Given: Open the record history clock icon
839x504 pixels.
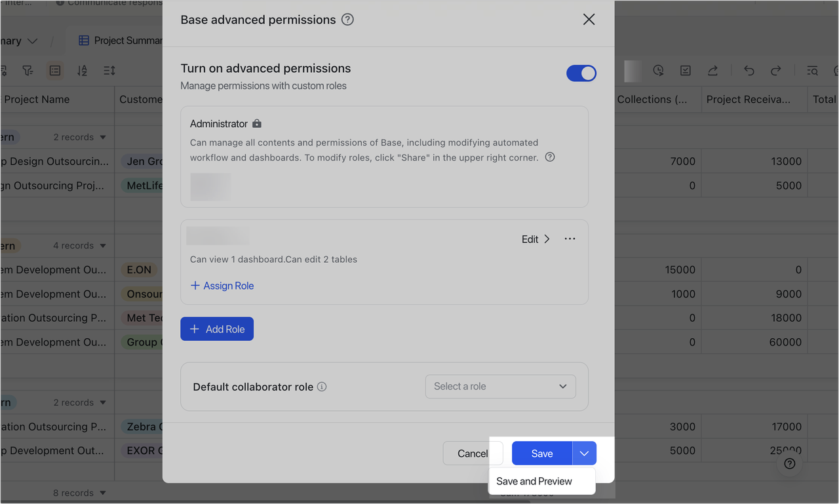Looking at the screenshot, I should pyautogui.click(x=657, y=70).
